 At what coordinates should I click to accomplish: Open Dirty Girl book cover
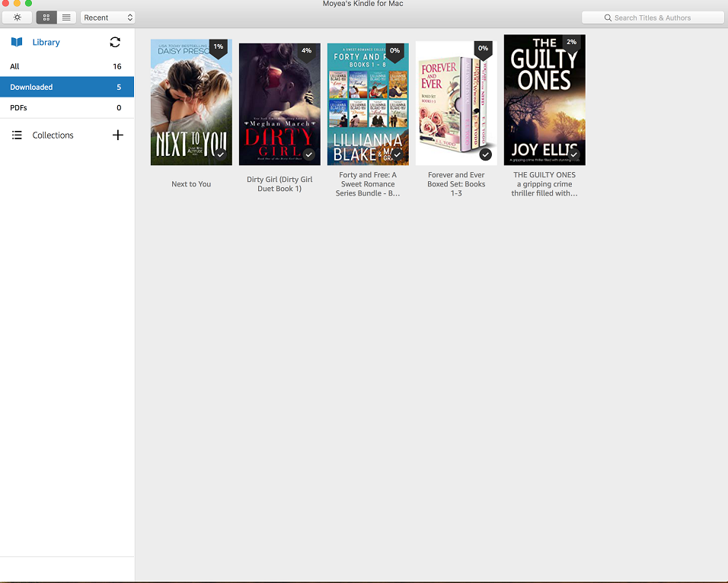279,104
